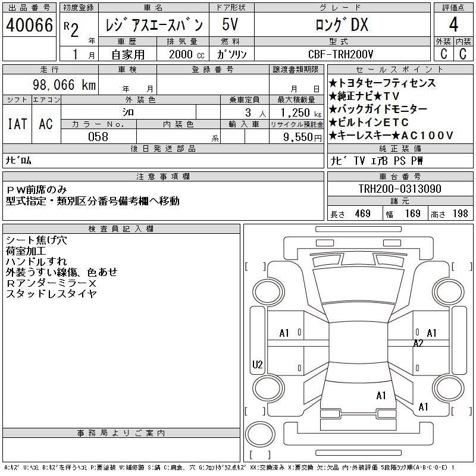This screenshot has width=476, height=476.
Task: Click the U2 dent mark on car diagram
Action: tap(257, 365)
